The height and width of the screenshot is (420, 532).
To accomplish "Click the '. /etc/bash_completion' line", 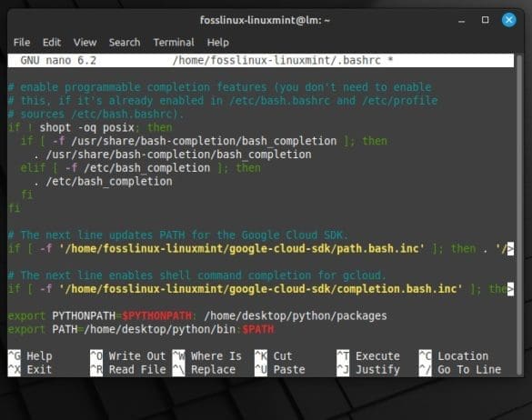I will coord(103,182).
